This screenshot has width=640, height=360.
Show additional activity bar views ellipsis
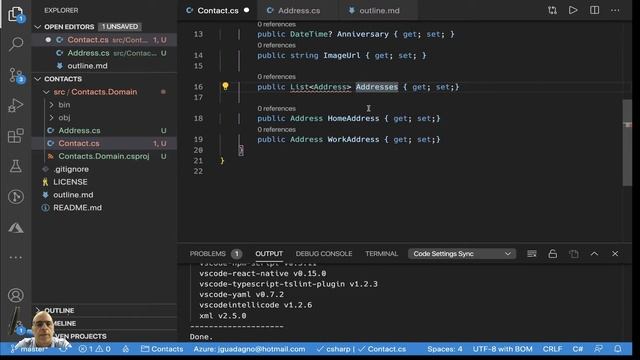coord(16,258)
